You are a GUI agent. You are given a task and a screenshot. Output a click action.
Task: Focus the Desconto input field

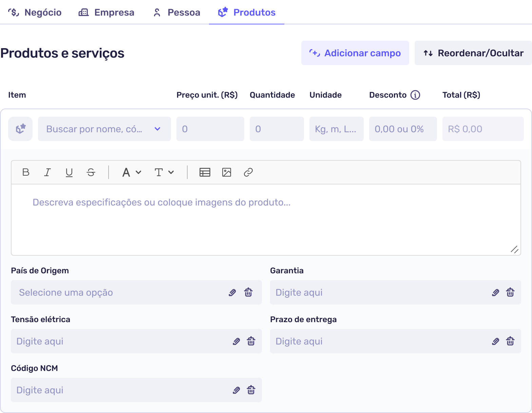403,129
